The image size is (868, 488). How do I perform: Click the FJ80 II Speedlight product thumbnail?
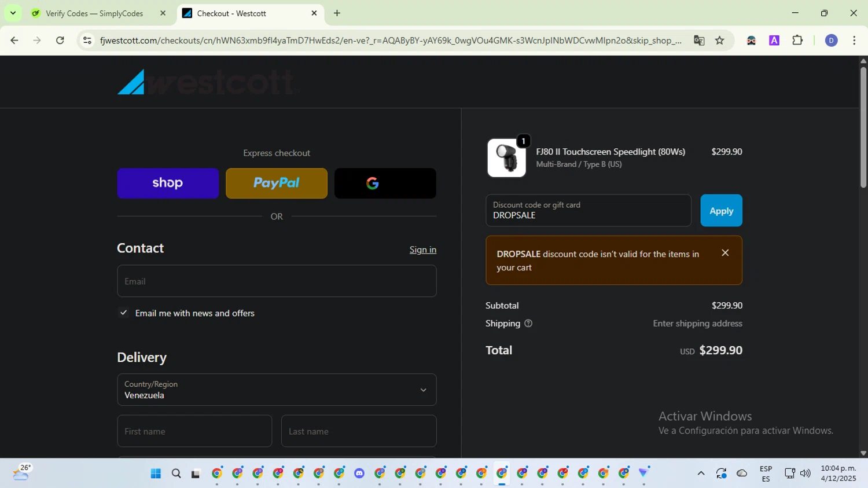coord(507,157)
